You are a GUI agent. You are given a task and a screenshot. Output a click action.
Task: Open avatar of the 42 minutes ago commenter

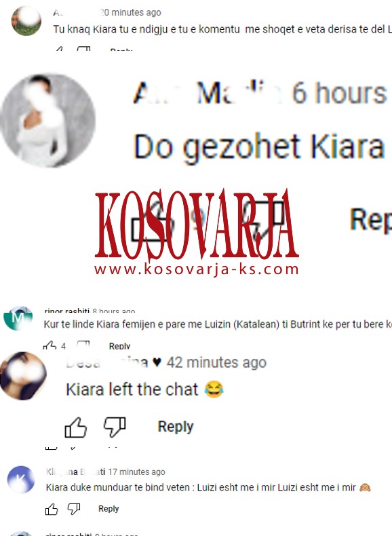tap(23, 376)
